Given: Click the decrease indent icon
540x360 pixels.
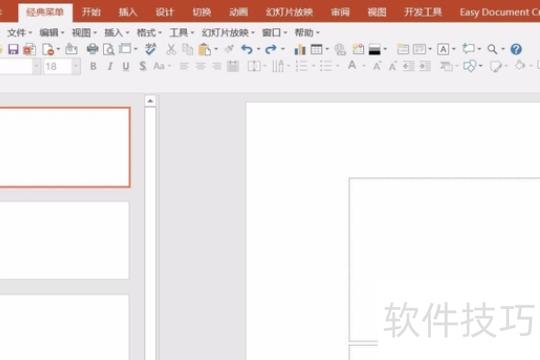Looking at the screenshot, I should 409,66.
